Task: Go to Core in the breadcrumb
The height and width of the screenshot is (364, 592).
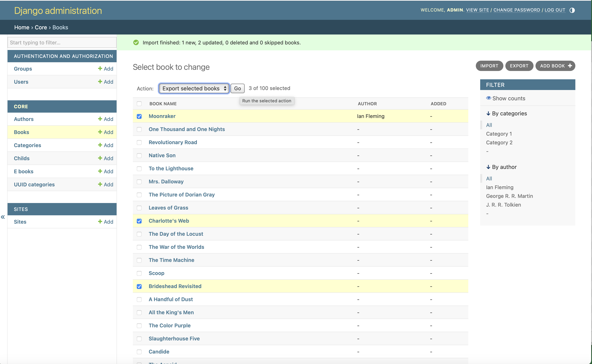Action: click(x=41, y=27)
